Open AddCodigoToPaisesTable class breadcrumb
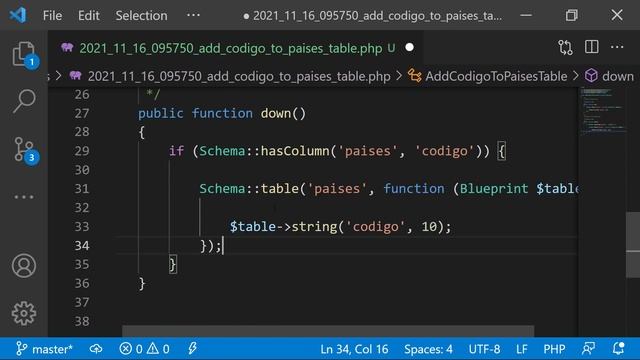Screen dimensions: 640x360 coord(496,76)
